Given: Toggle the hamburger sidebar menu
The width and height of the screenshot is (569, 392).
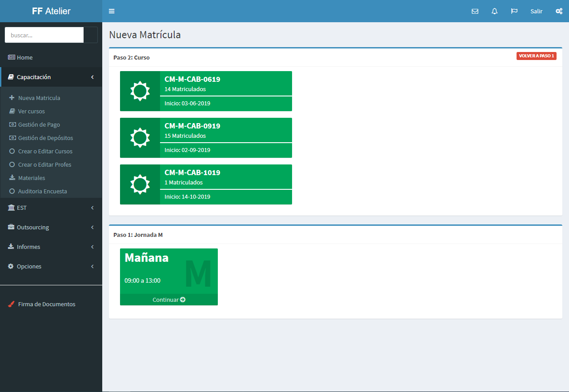Looking at the screenshot, I should coord(112,11).
